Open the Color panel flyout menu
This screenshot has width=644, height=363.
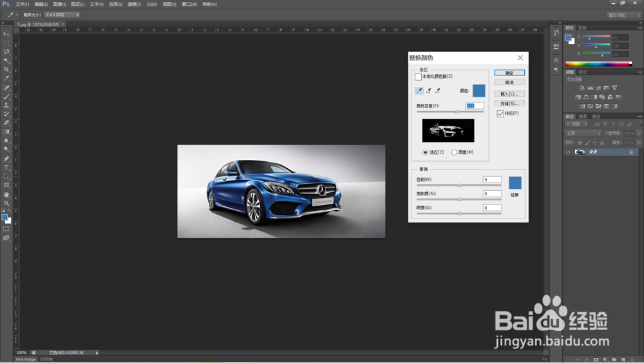coord(639,28)
